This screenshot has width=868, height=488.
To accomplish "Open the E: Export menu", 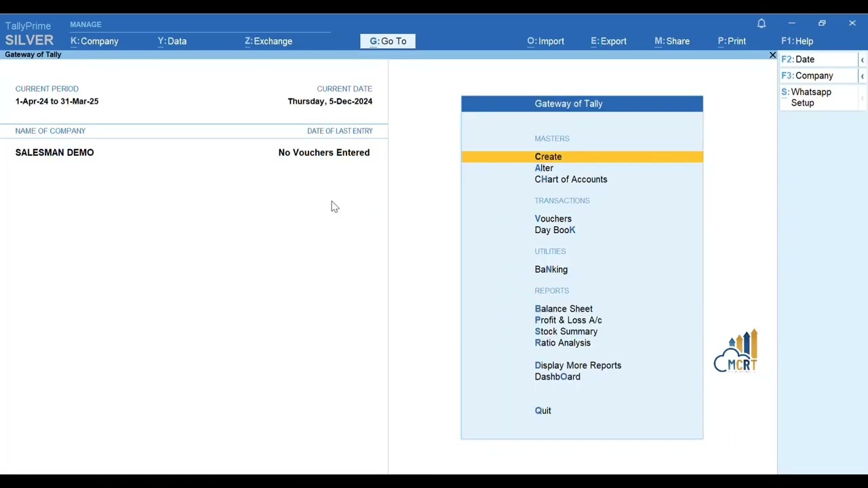I will tap(608, 41).
